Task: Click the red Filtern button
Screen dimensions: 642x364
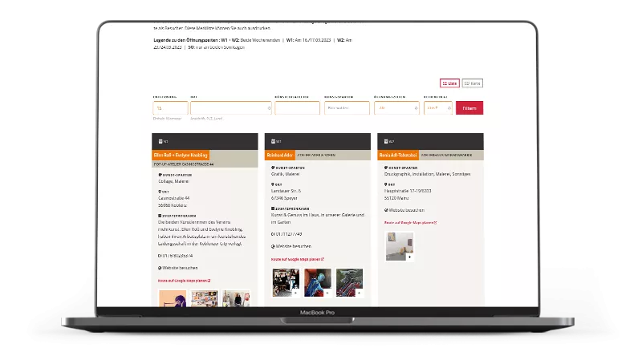Action: point(469,108)
